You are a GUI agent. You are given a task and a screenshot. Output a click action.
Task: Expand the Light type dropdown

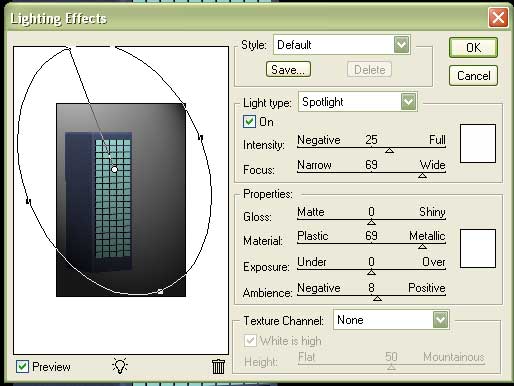pyautogui.click(x=408, y=102)
